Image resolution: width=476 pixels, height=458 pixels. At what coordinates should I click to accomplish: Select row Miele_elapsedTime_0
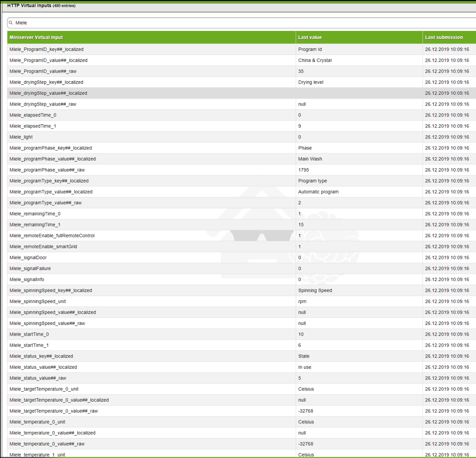[242, 115]
